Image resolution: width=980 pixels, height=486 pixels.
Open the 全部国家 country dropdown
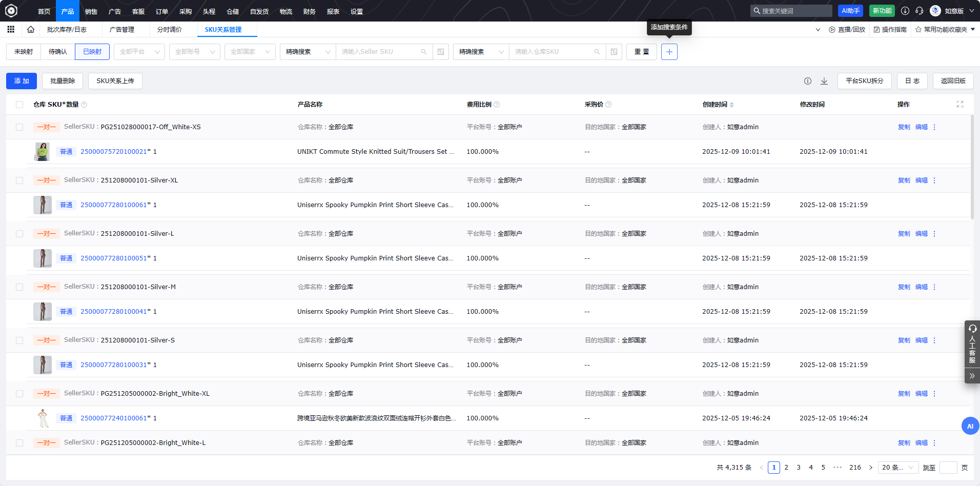tap(250, 52)
